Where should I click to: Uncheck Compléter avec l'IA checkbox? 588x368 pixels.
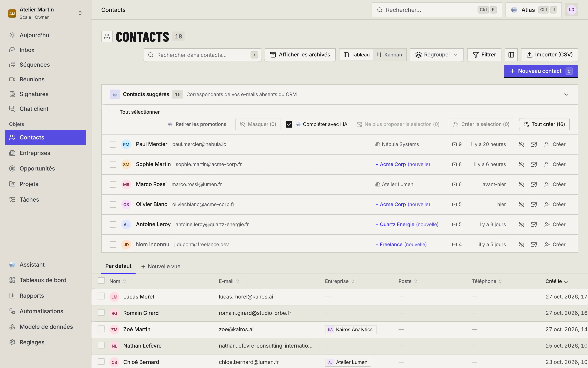[x=289, y=124]
